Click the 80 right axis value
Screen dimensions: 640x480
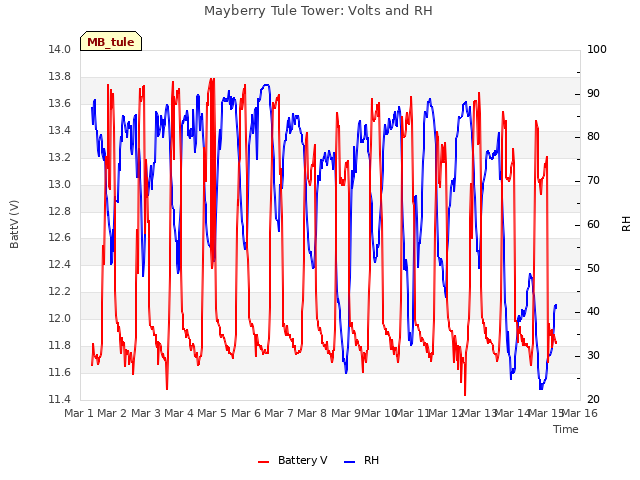point(593,136)
